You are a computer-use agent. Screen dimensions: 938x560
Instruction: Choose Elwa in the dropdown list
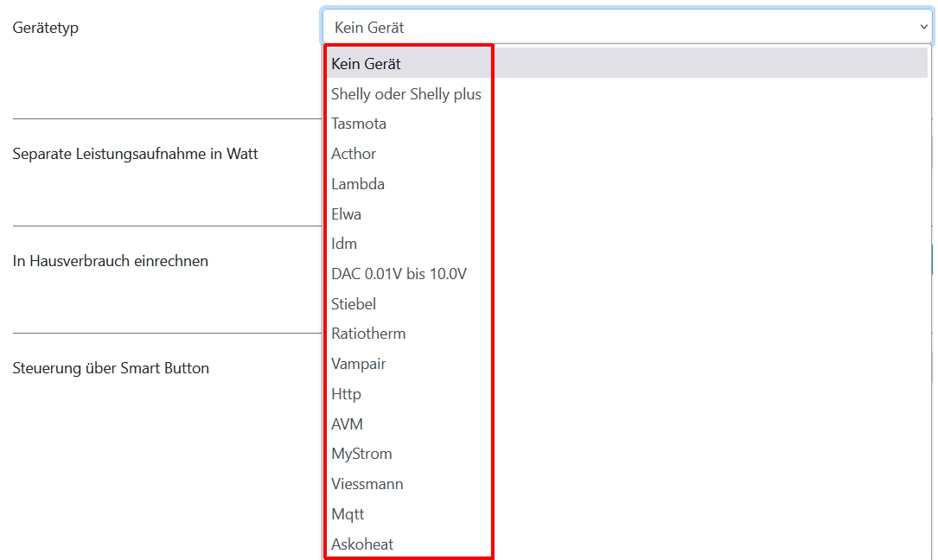point(627,214)
